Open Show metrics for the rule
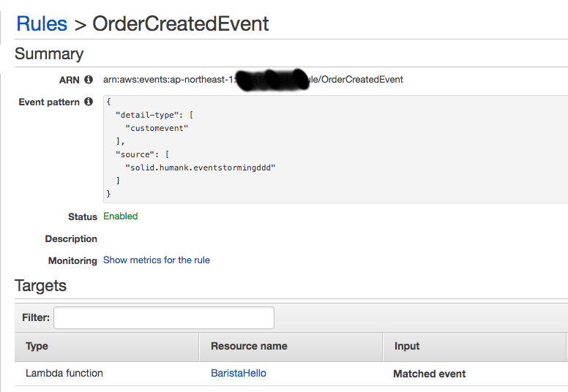Viewport: 568px width, 392px height. 156,260
